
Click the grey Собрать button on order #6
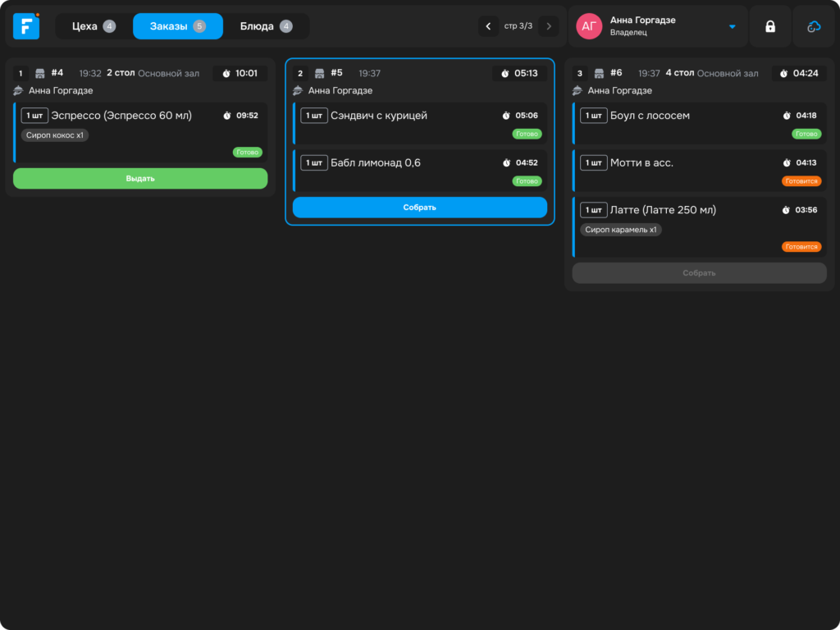pos(699,273)
